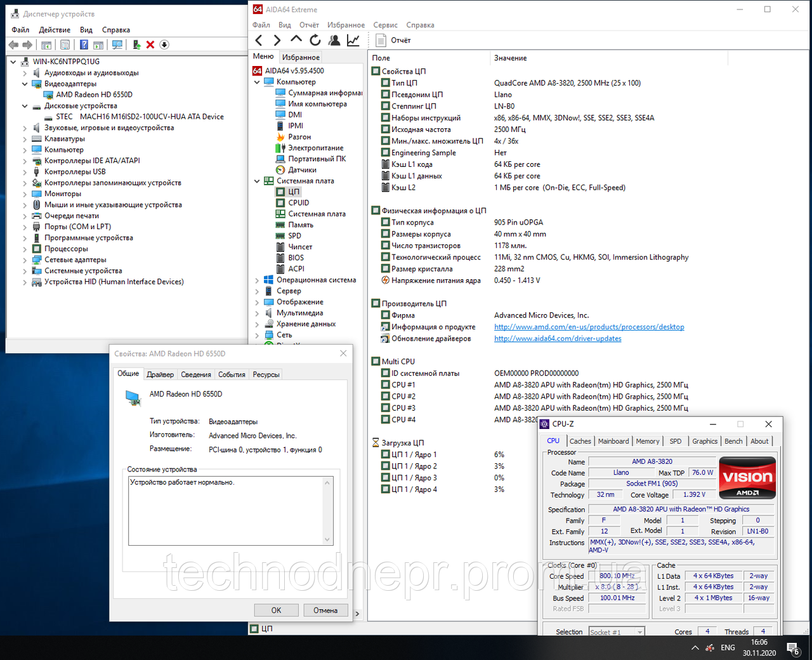
Task: Open Сервис menu in AIDA64
Action: [386, 25]
